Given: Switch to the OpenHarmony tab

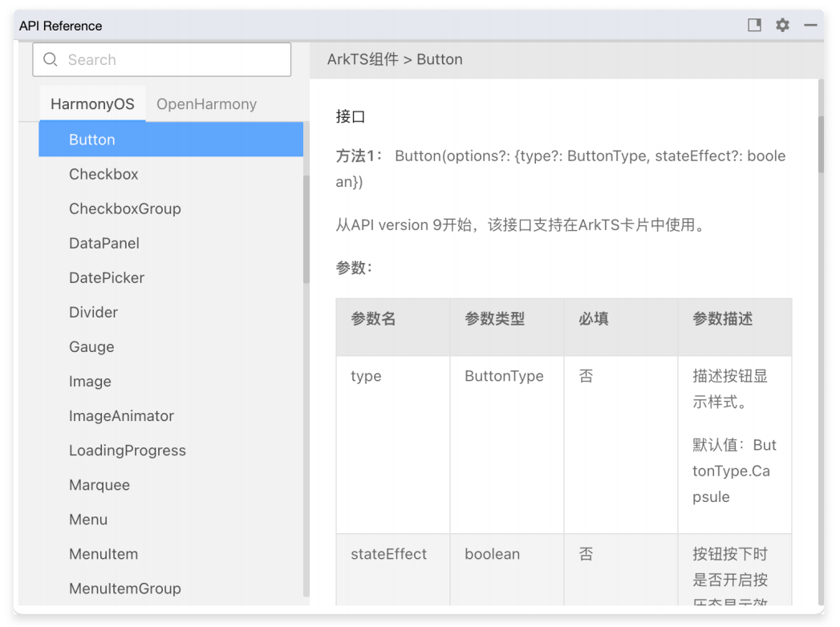Looking at the screenshot, I should [206, 104].
